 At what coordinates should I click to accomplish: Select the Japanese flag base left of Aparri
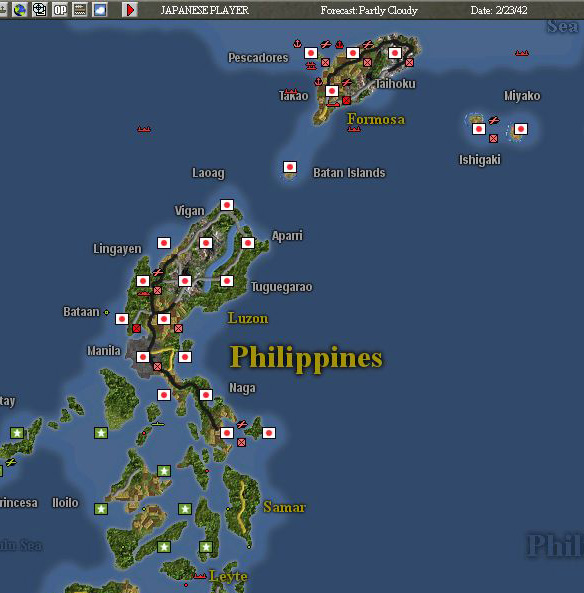pyautogui.click(x=248, y=243)
